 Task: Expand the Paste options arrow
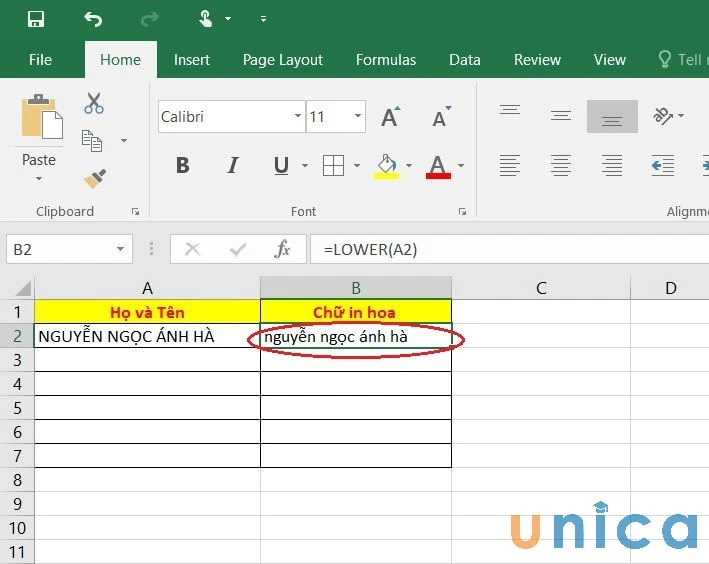pyautogui.click(x=39, y=179)
